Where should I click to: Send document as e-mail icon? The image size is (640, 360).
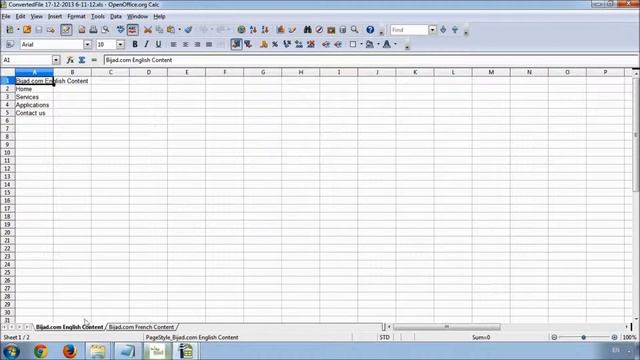pos(51,30)
